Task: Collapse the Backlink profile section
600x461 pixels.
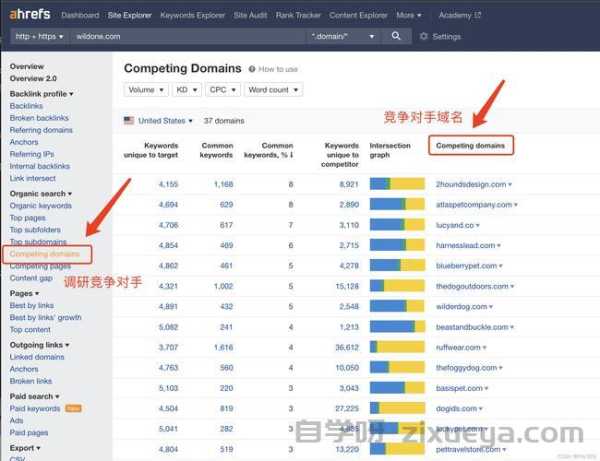Action: tap(41, 94)
